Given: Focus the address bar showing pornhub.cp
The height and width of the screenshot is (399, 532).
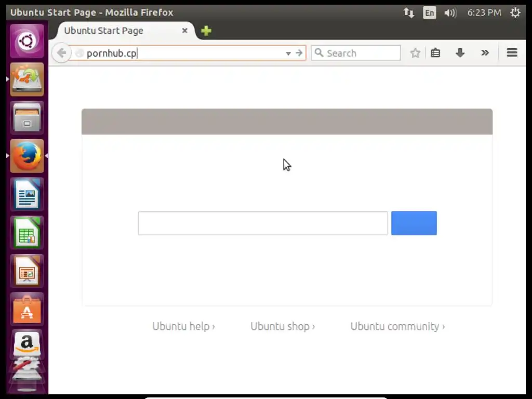Looking at the screenshot, I should (x=188, y=53).
